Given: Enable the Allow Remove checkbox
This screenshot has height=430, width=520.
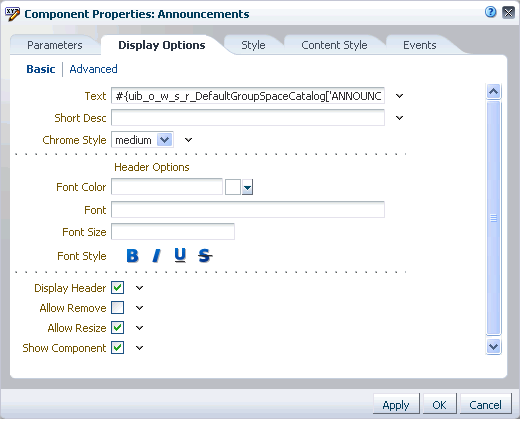Looking at the screenshot, I should click(x=118, y=308).
